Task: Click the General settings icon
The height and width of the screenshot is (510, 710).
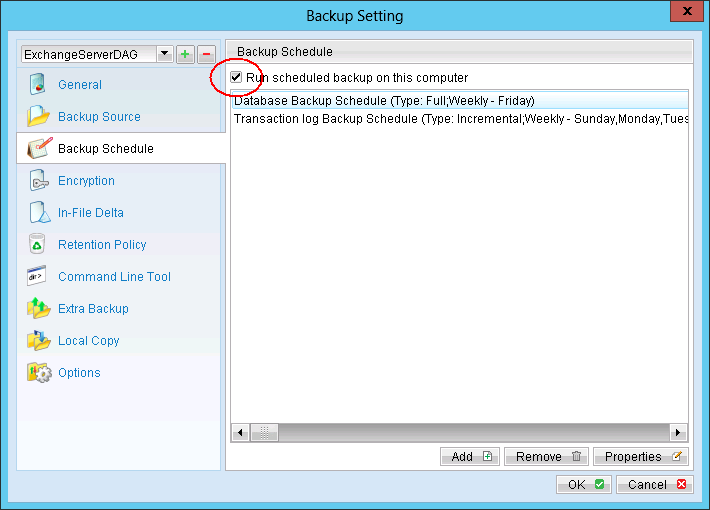Action: click(x=38, y=85)
